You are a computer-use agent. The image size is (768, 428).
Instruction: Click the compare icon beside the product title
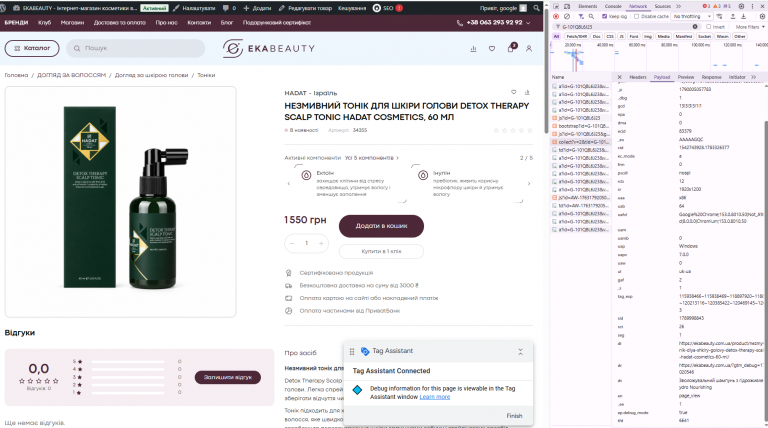click(x=528, y=92)
